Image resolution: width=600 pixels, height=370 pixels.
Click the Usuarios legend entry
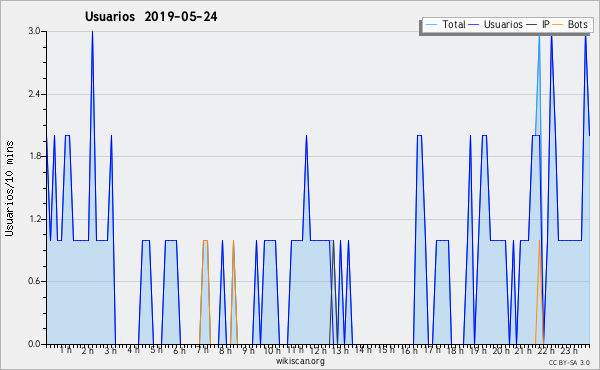click(496, 24)
